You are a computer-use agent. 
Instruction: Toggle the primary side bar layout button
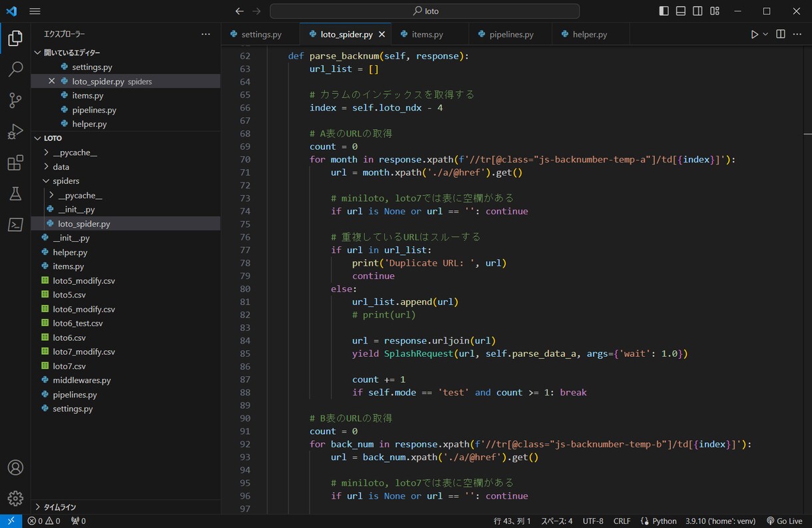tap(664, 11)
